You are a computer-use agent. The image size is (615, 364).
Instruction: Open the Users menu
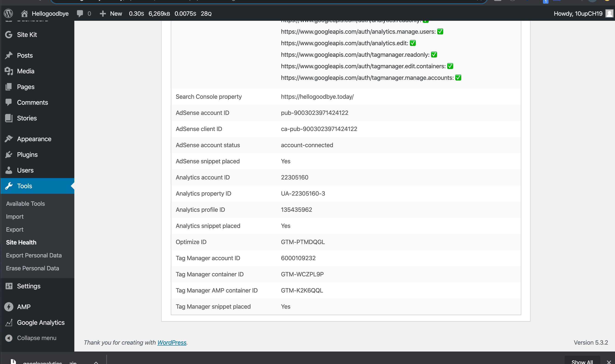(37, 170)
